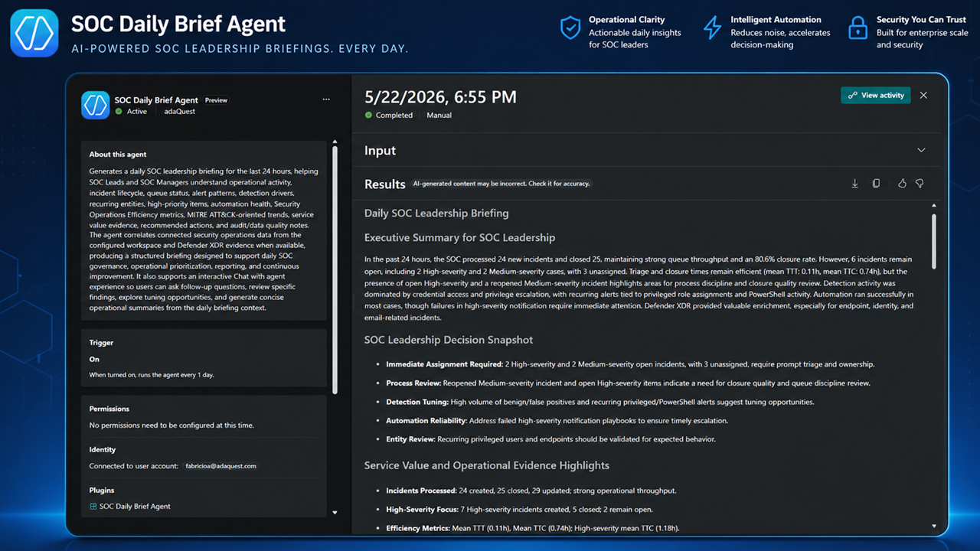Click the 5/22/2026, 6:55 PM run timestamp
Viewport: 980px width, 551px height.
440,97
